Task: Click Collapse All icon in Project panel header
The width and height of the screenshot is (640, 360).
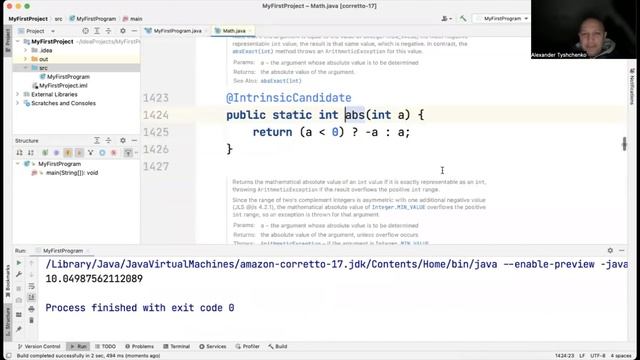Action: point(108,31)
